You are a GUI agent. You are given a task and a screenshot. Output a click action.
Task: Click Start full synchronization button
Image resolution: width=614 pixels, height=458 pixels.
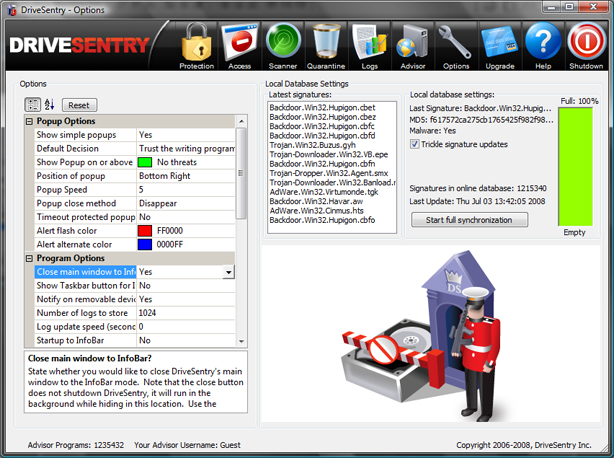(x=469, y=220)
